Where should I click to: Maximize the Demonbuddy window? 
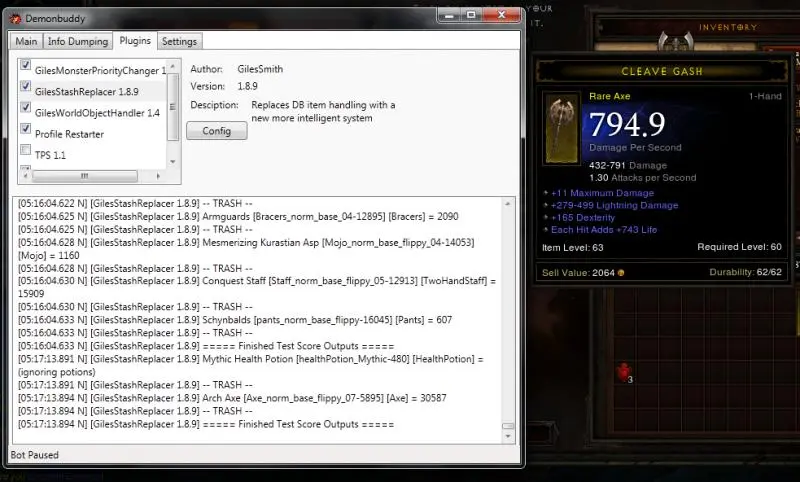click(471, 17)
